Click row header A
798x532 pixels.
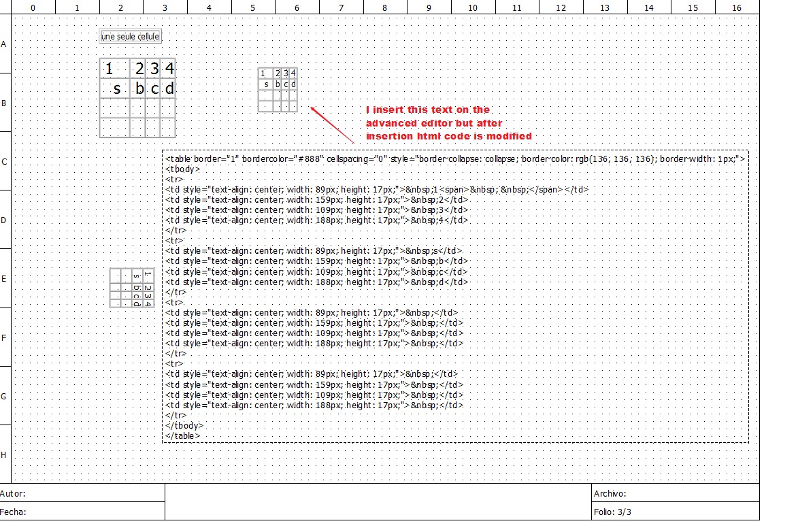point(5,44)
